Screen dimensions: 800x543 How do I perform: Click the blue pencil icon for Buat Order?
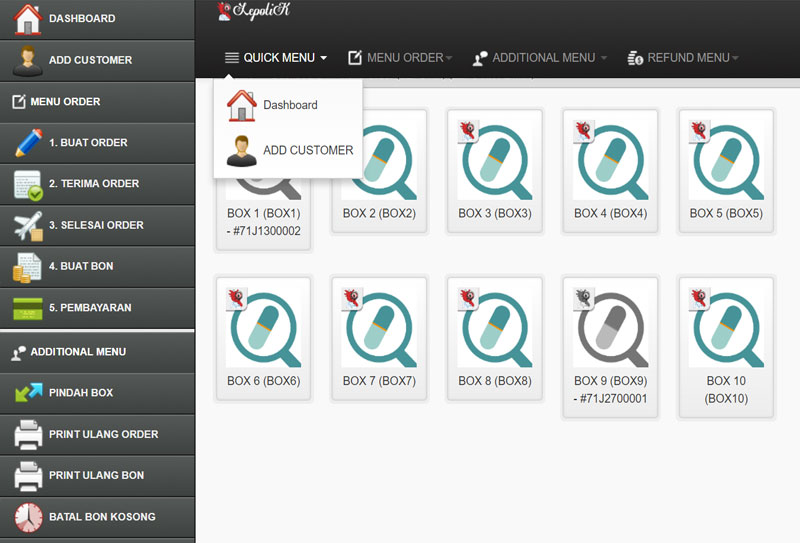point(29,143)
